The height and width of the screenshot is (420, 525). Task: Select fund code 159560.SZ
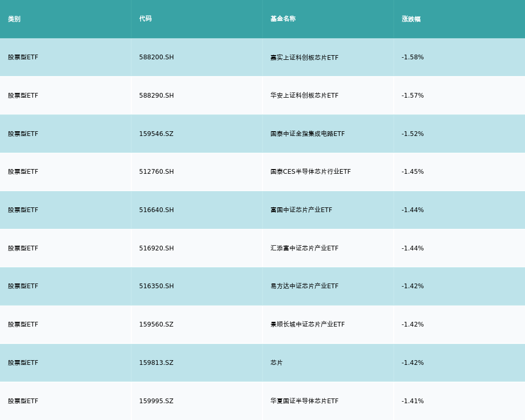point(156,324)
